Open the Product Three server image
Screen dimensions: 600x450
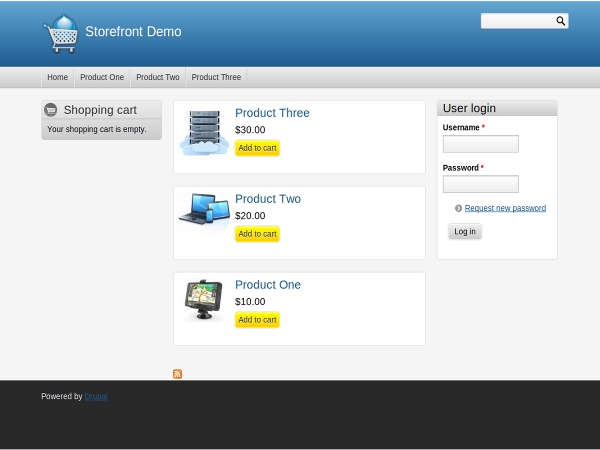pos(204,132)
